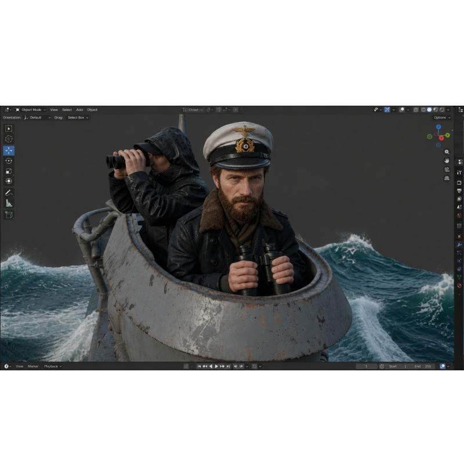Select the Annotate tool
The width and height of the screenshot is (464, 476).
tap(9, 193)
